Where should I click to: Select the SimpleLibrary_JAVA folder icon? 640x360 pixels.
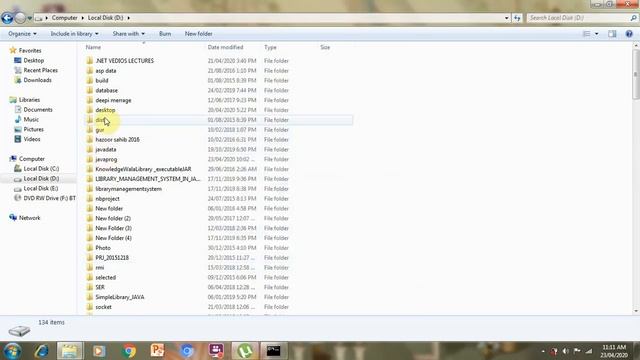pos(90,297)
